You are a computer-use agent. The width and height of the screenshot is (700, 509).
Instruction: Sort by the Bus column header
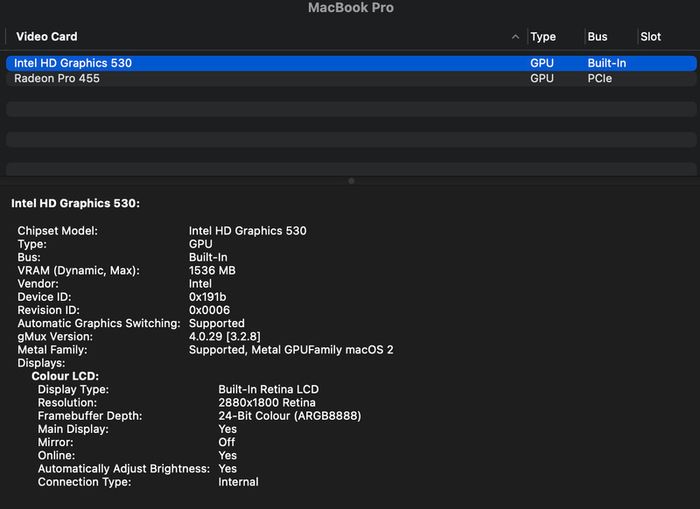(x=597, y=37)
